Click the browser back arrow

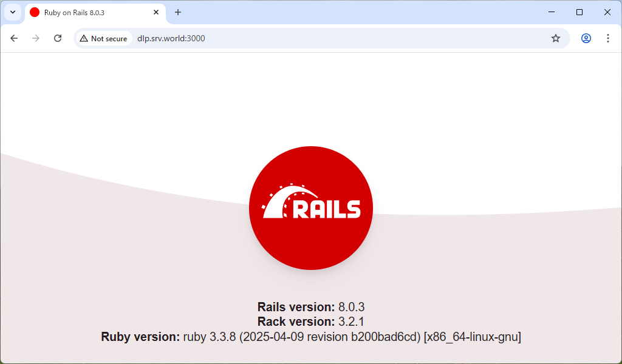pos(14,38)
